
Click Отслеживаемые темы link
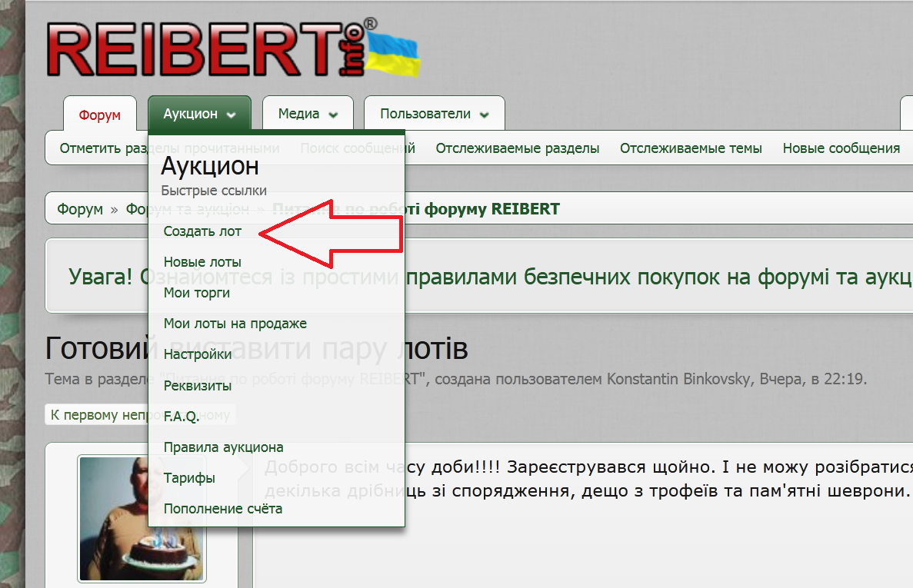tap(691, 148)
